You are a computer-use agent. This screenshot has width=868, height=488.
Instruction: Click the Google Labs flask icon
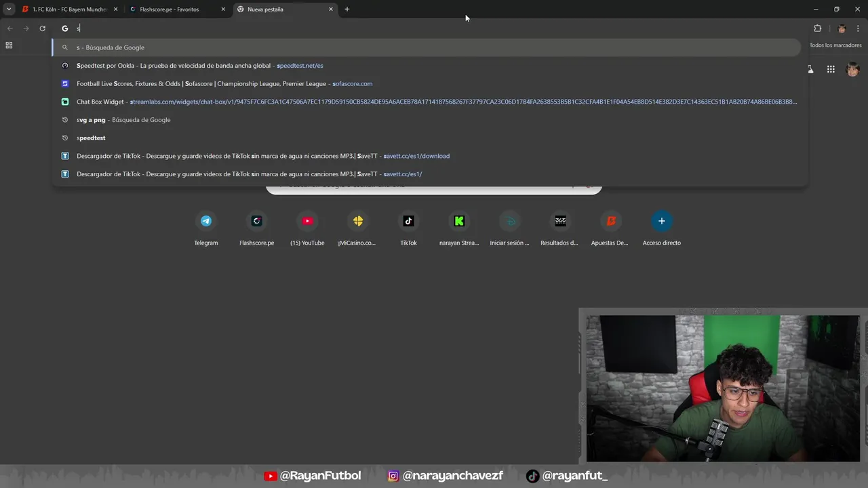click(810, 69)
